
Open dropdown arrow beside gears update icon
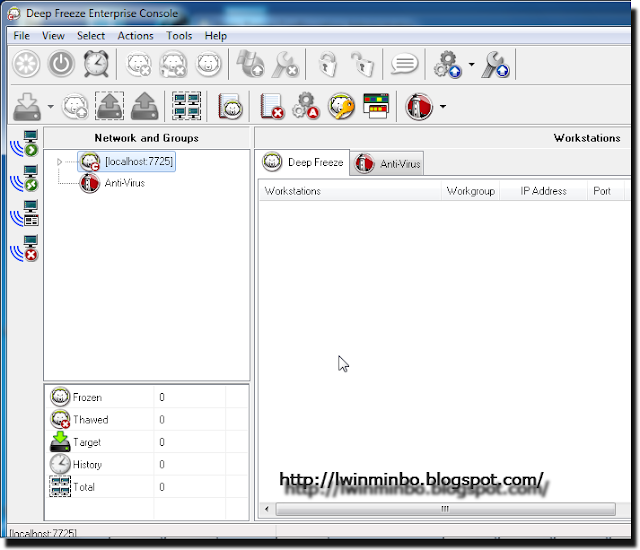[x=471, y=64]
